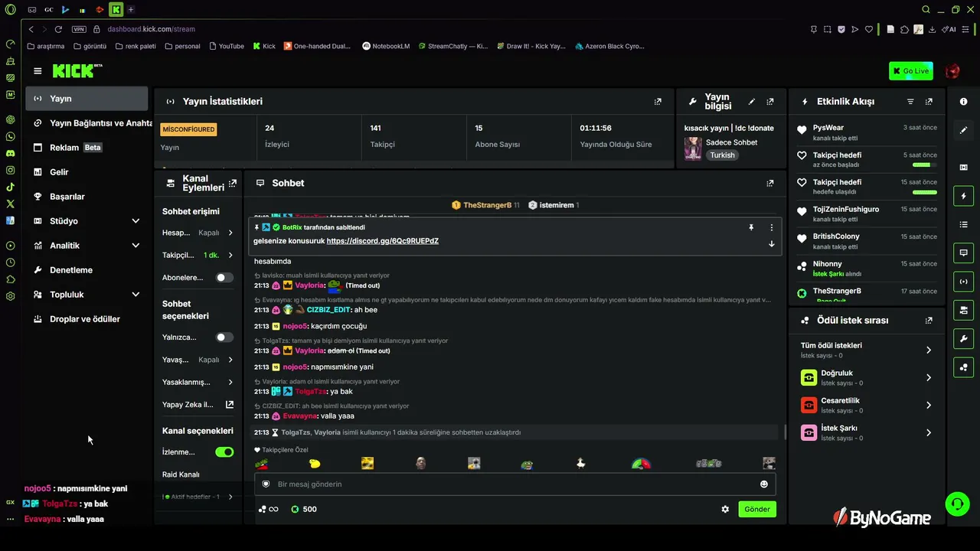980x551 pixels.
Task: Open Droplar ve ödüller page
Action: (x=87, y=319)
